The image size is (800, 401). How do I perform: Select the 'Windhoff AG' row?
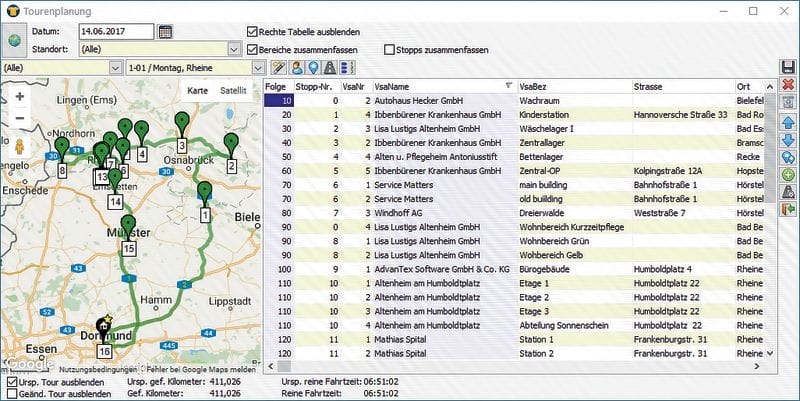tap(515, 213)
